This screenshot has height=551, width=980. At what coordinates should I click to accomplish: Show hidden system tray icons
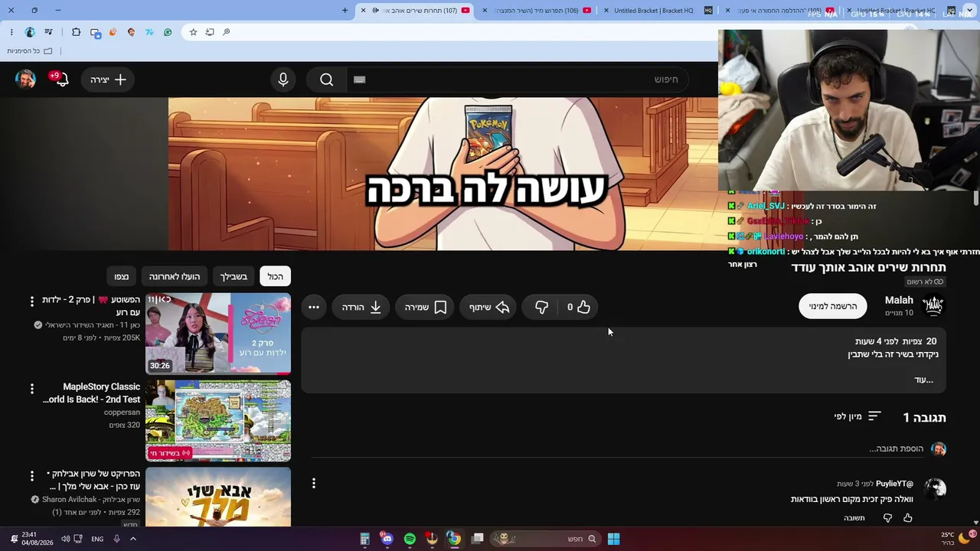tap(132, 539)
